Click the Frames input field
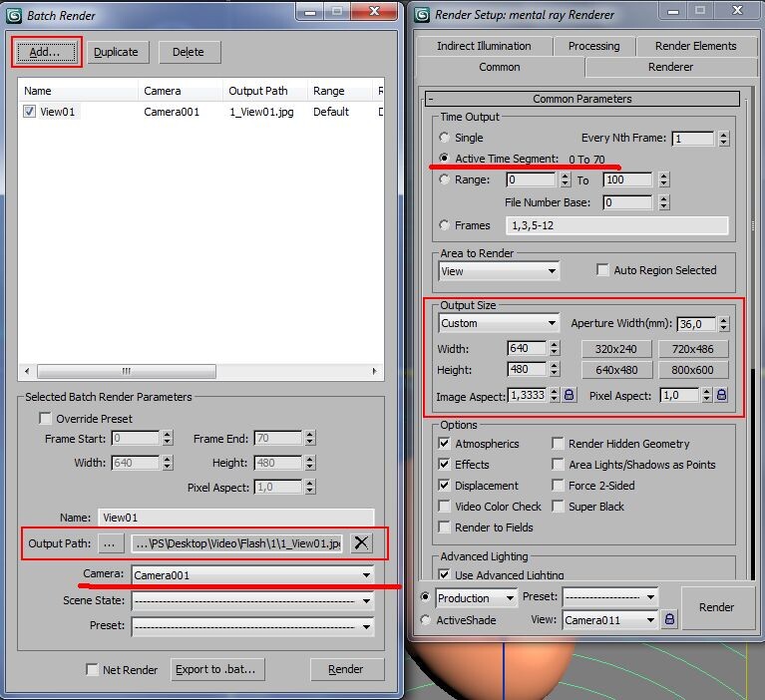765x700 pixels. [x=616, y=225]
